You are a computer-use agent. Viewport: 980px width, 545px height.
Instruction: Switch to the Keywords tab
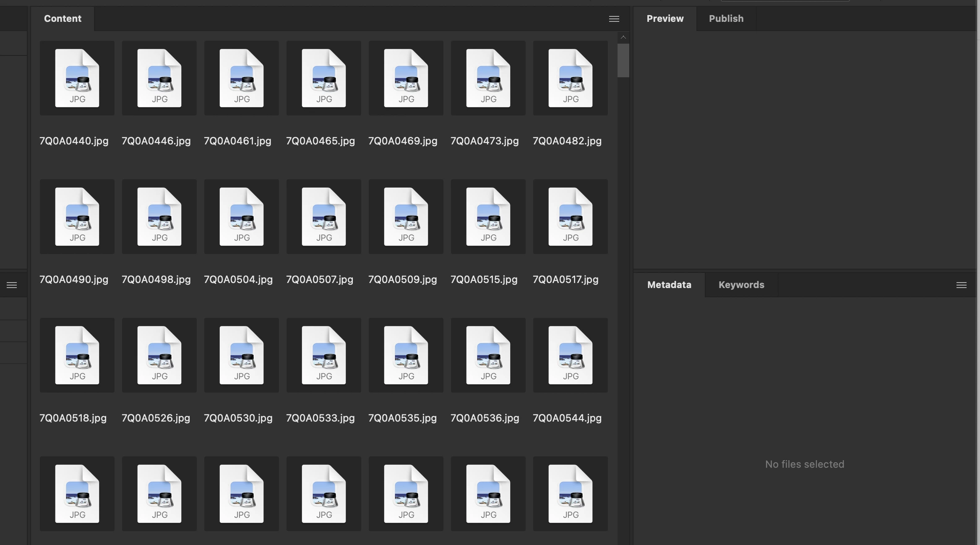pos(741,285)
